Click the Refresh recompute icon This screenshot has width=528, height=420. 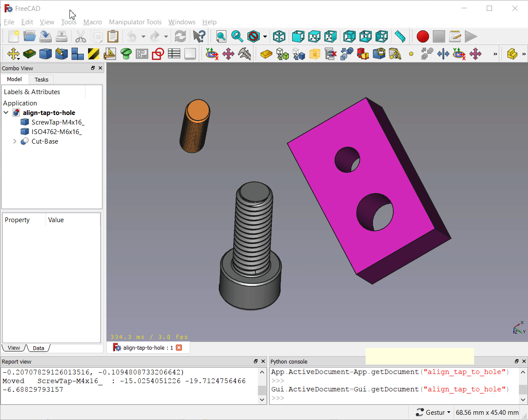(180, 36)
